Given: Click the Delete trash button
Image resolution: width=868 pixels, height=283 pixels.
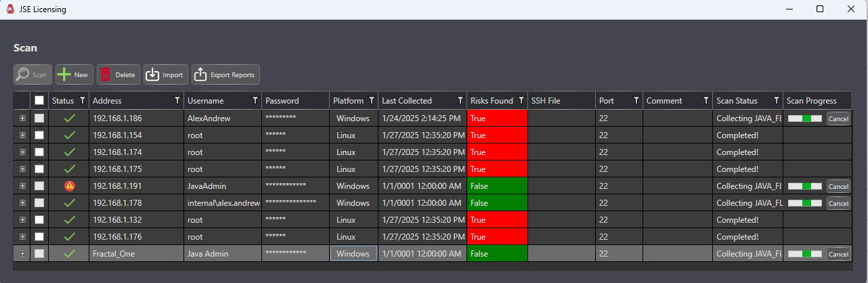Looking at the screenshot, I should 118,74.
